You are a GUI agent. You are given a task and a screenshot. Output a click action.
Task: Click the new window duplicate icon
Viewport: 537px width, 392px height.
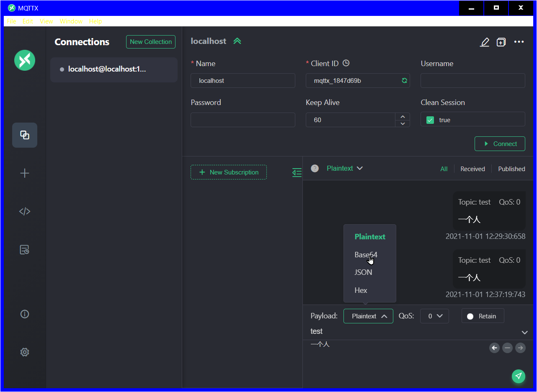point(501,42)
